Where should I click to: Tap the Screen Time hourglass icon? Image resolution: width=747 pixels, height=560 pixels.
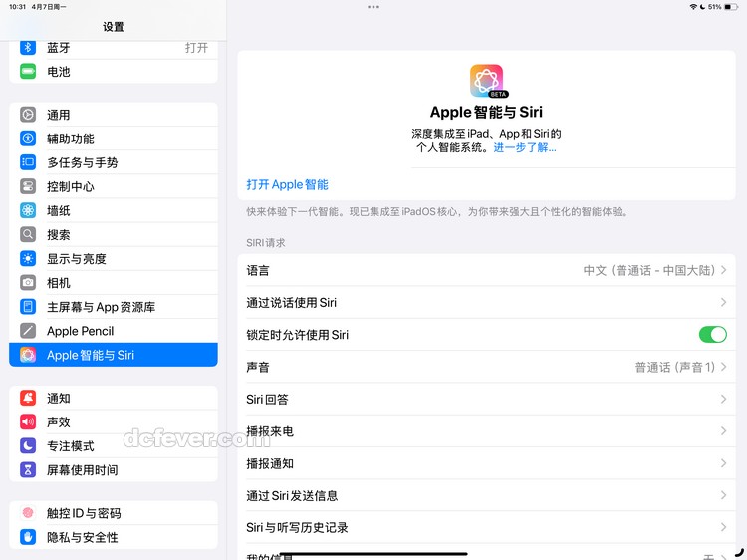coord(28,470)
